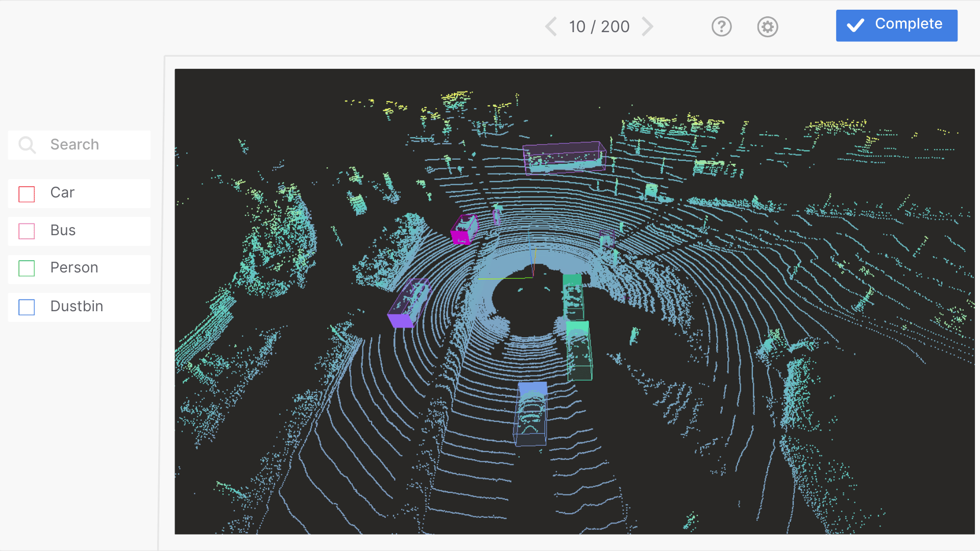The height and width of the screenshot is (551, 980).
Task: Open the settings gear icon
Action: pos(767,27)
